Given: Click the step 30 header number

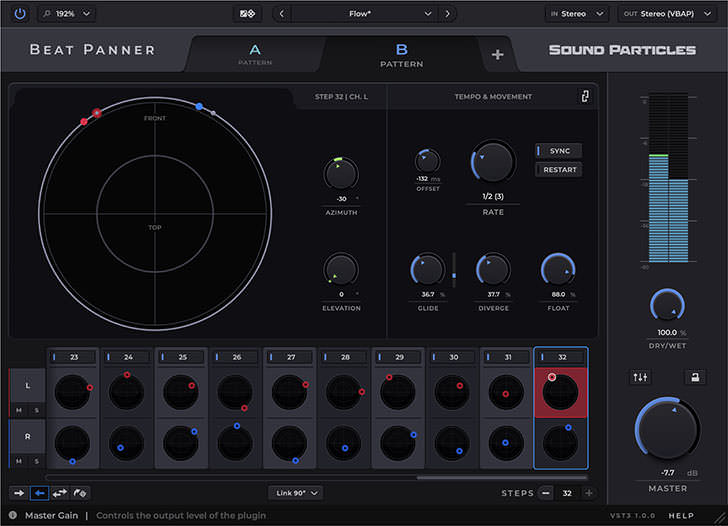Looking at the screenshot, I should click(454, 357).
